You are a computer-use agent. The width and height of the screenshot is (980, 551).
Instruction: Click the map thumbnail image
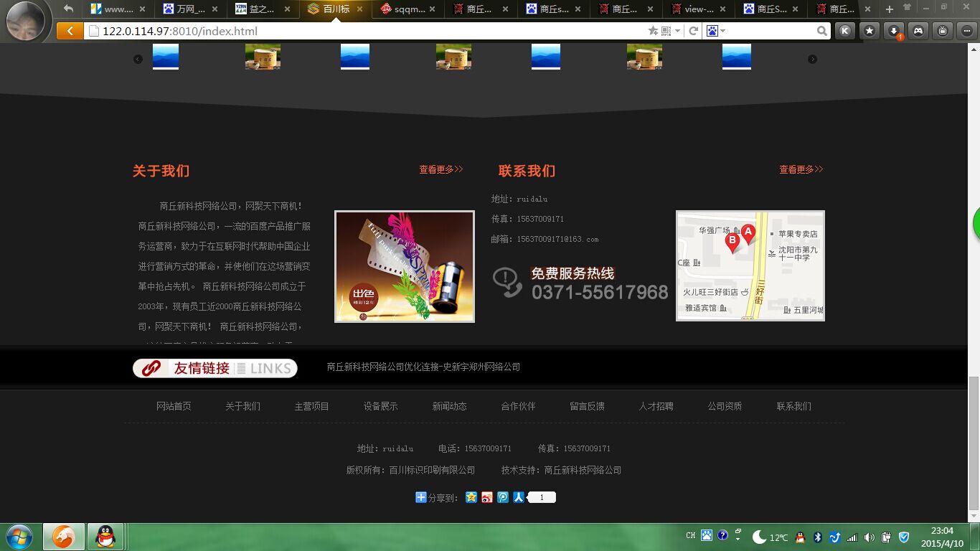point(750,265)
